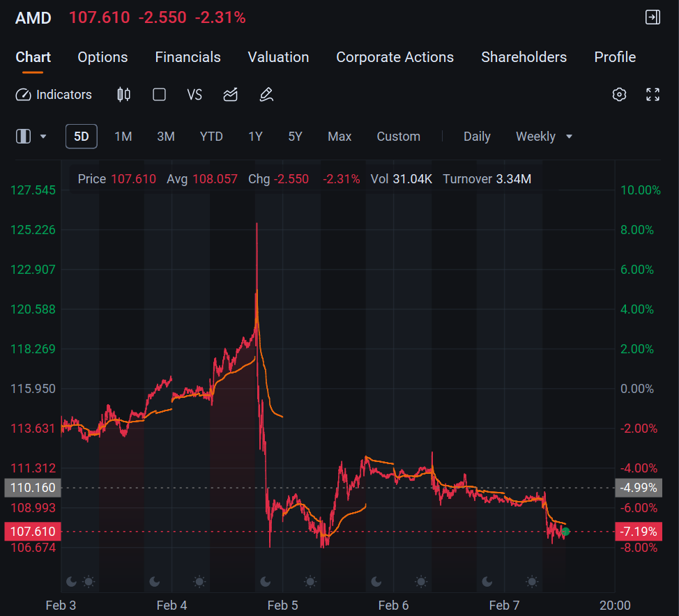Click the collapse panel arrow icon
Image resolution: width=679 pixels, height=616 pixels.
[x=653, y=17]
